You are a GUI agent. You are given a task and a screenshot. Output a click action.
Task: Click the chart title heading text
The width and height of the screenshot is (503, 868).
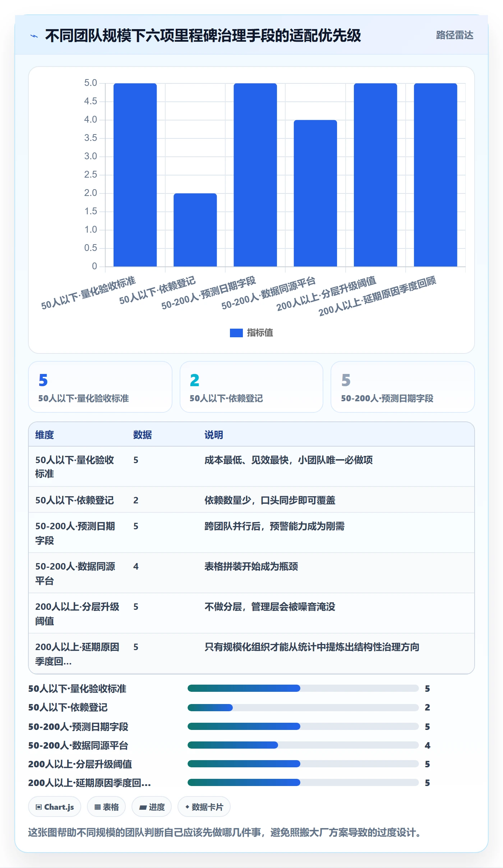click(203, 36)
